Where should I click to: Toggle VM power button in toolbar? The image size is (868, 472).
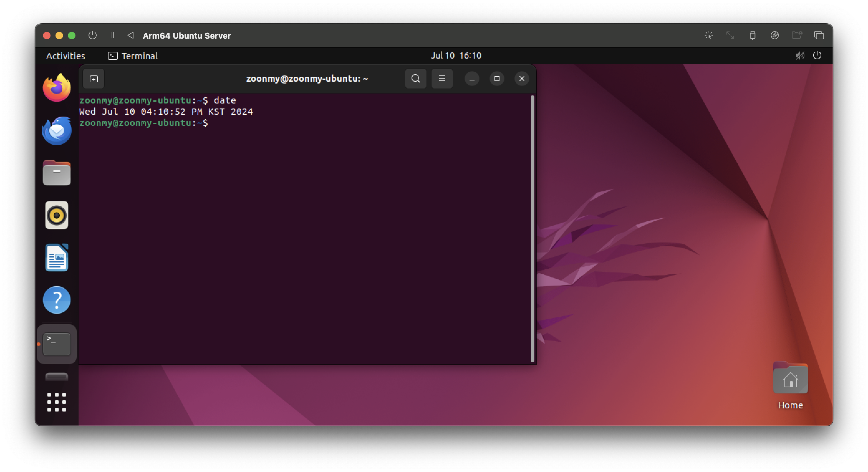point(92,35)
